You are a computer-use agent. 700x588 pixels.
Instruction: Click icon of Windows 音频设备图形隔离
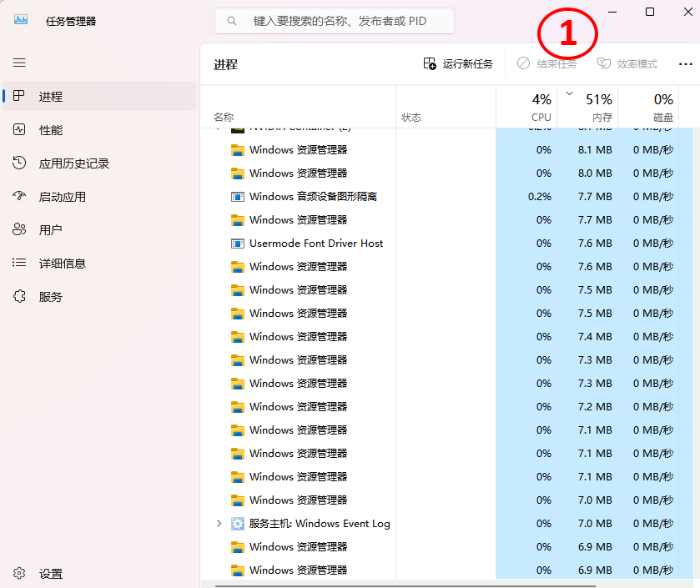tap(238, 197)
